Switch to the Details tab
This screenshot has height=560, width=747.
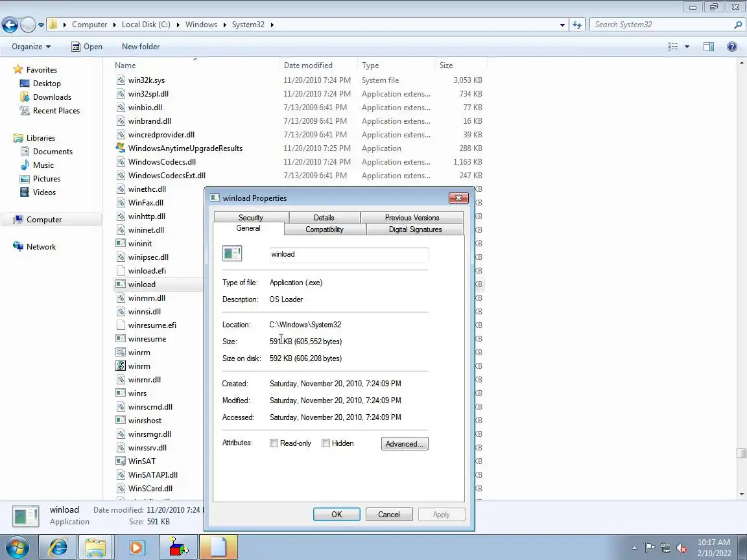point(324,217)
